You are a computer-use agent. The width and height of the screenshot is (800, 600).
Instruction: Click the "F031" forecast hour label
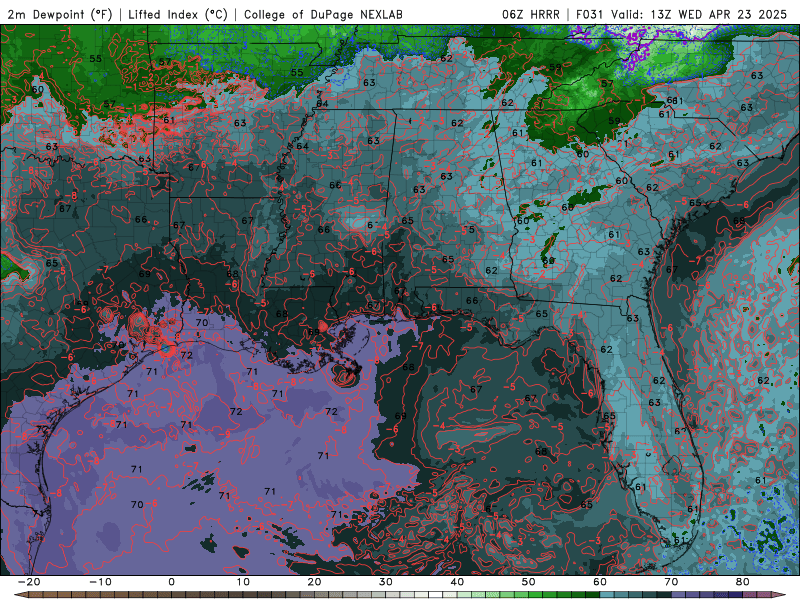point(591,14)
